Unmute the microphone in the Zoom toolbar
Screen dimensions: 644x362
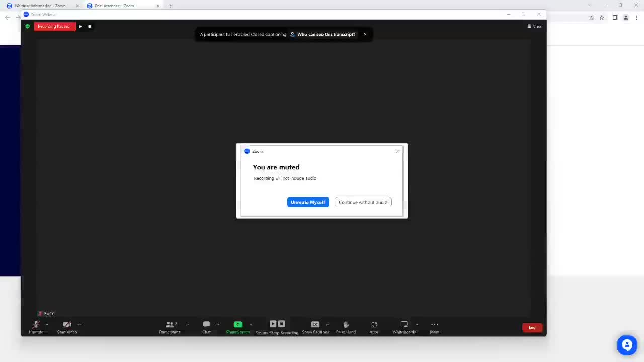[36, 325]
